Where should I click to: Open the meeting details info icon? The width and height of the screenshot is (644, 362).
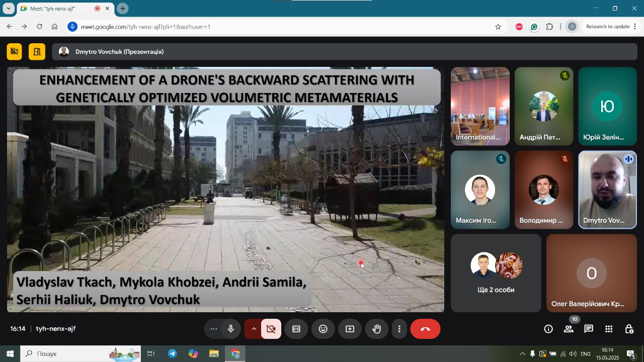tap(548, 329)
